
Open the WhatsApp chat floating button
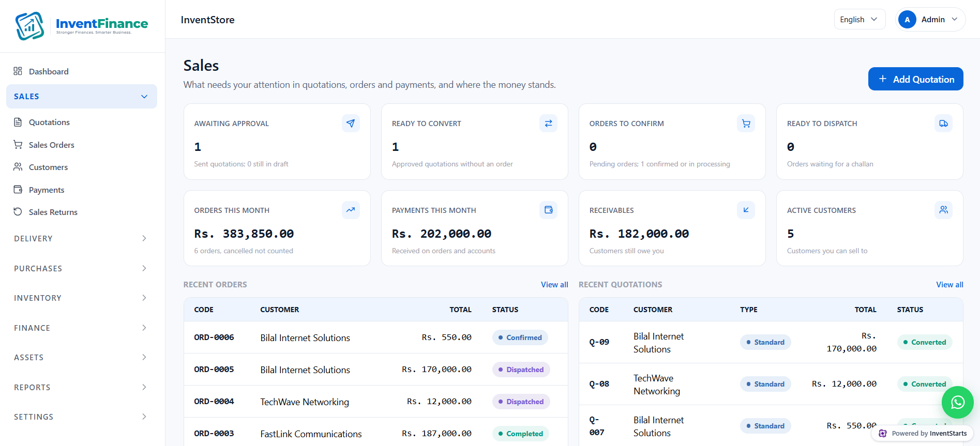pyautogui.click(x=957, y=402)
